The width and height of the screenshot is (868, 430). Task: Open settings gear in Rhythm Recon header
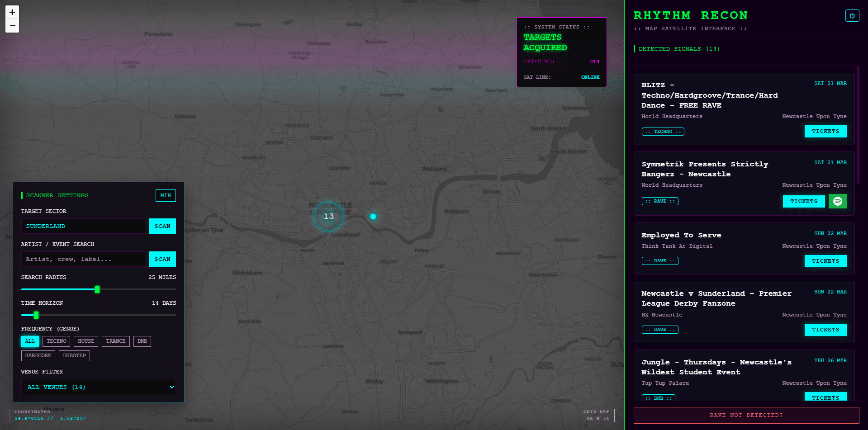point(852,16)
